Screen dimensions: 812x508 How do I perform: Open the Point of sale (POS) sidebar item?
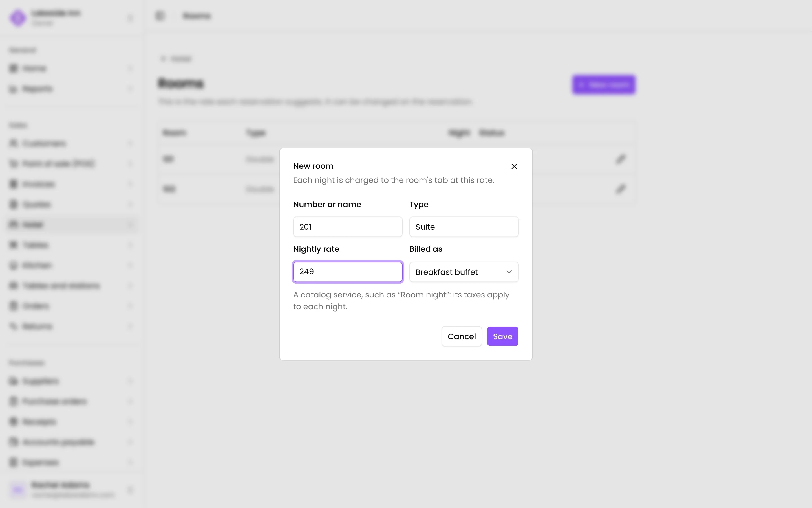click(x=71, y=164)
